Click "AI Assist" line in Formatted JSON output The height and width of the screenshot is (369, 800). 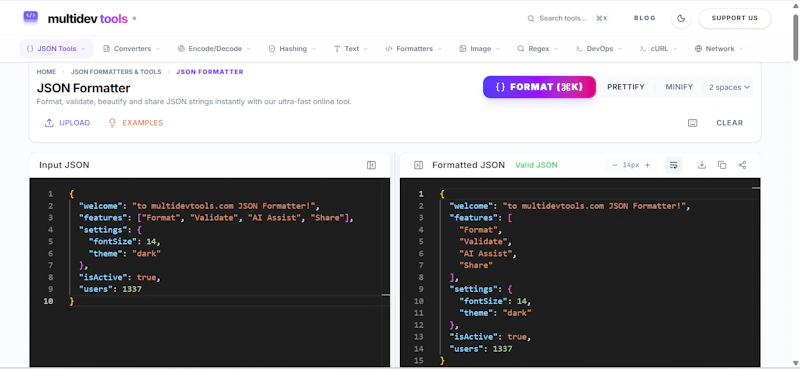tap(488, 254)
